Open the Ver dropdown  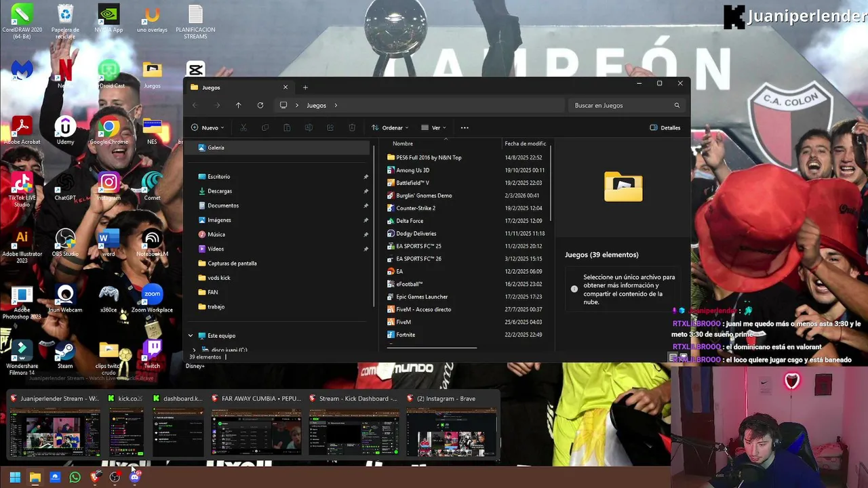[434, 127]
